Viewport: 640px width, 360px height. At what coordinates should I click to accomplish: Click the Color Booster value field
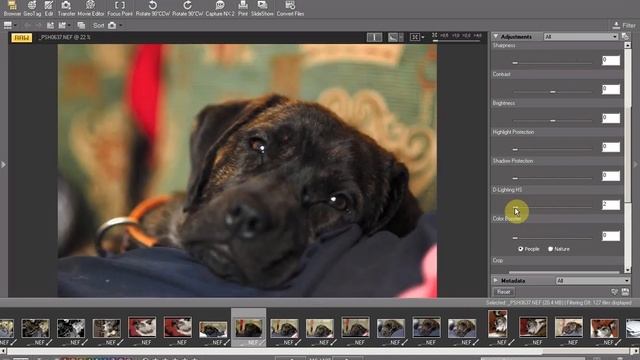[x=611, y=236]
